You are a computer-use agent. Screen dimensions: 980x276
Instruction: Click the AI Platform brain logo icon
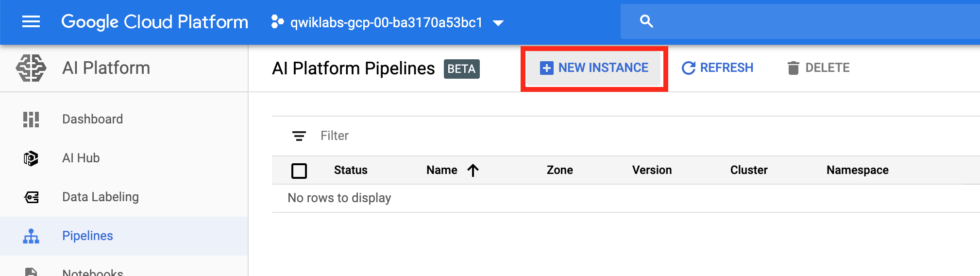[31, 68]
